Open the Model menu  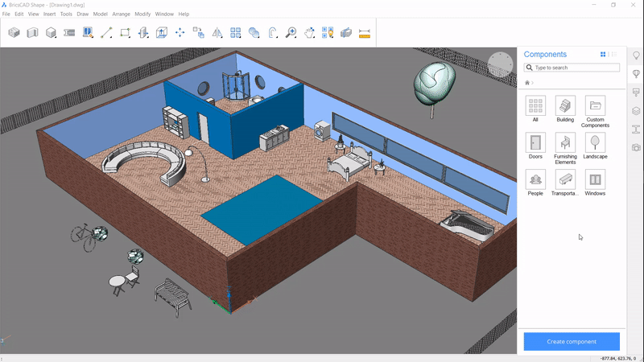(100, 14)
